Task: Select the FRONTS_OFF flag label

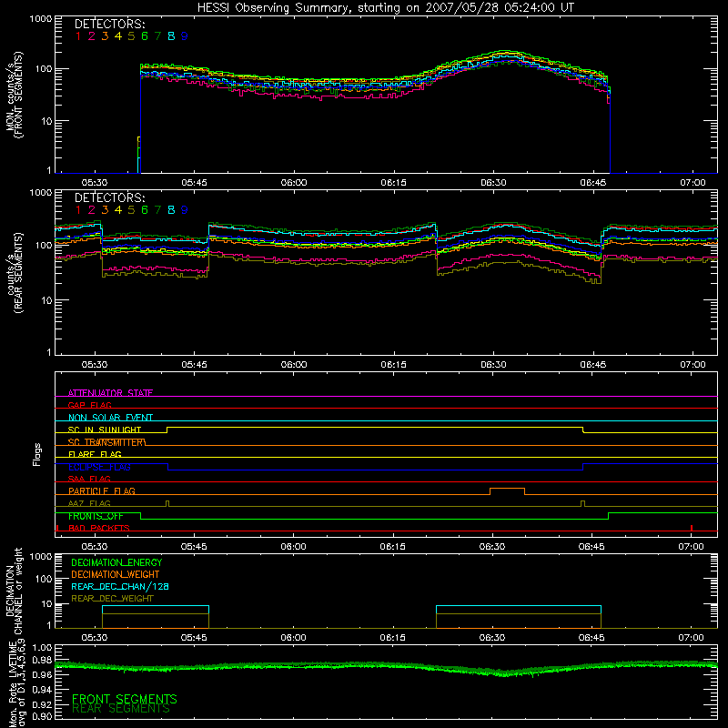Action: coord(96,516)
